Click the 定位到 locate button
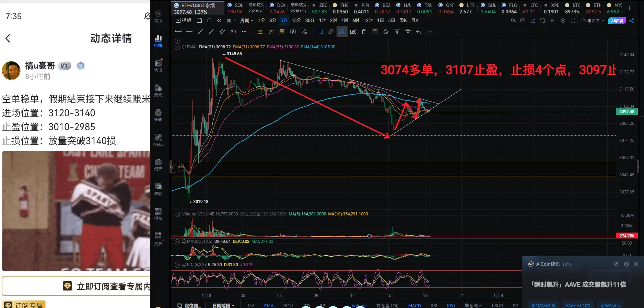The image size is (644, 308). [x=189, y=305]
